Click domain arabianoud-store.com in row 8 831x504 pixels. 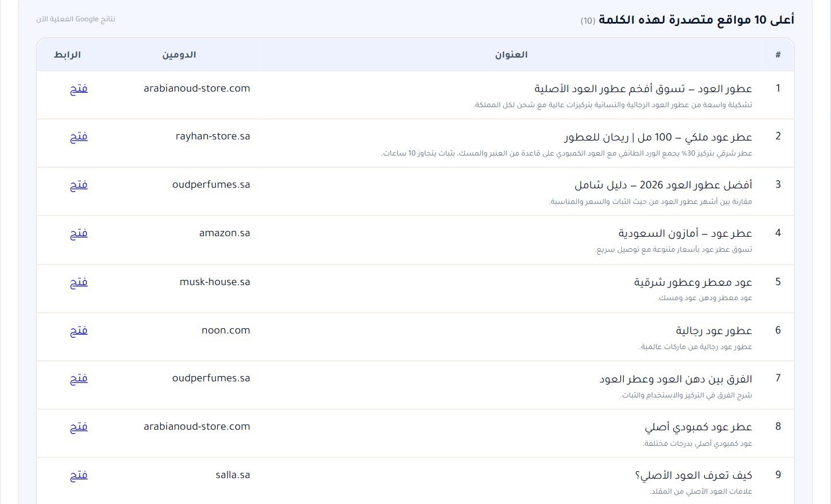[x=197, y=427]
